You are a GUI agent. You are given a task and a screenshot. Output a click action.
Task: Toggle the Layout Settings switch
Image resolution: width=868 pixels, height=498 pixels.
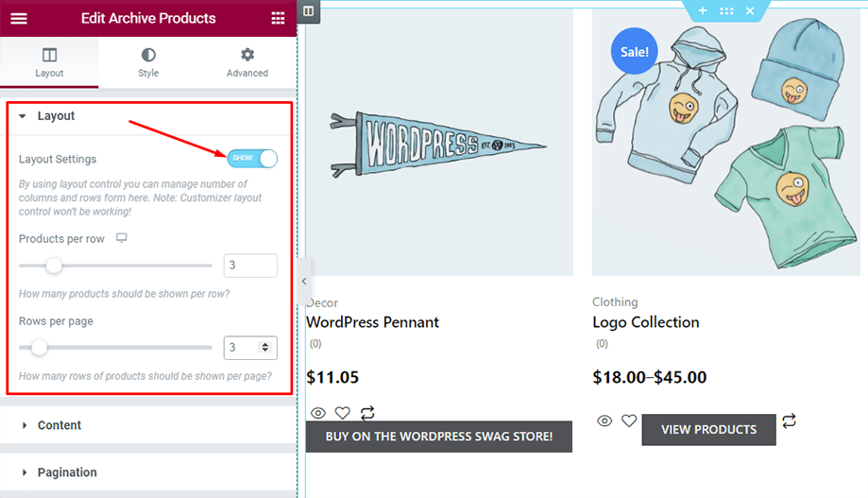coord(252,158)
